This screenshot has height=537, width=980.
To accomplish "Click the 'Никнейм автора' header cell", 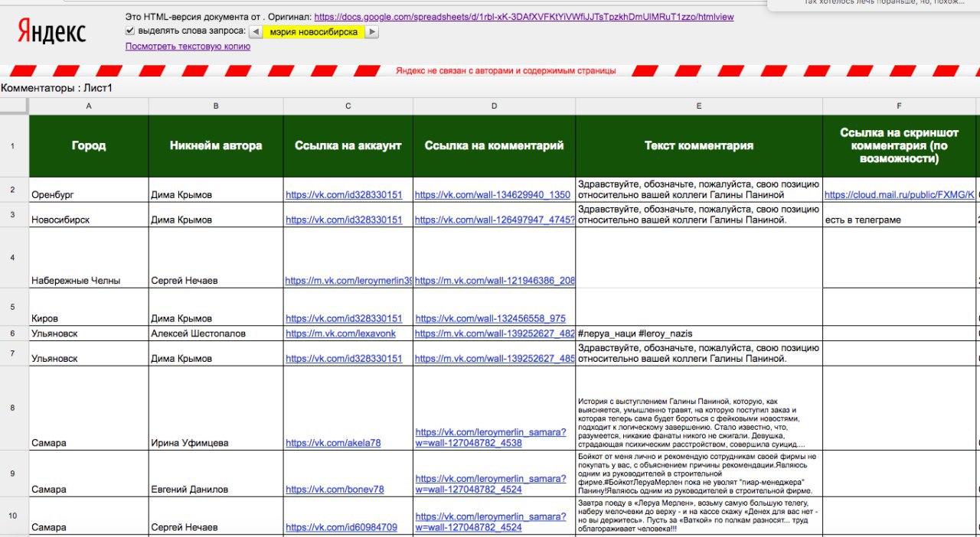I will click(216, 145).
